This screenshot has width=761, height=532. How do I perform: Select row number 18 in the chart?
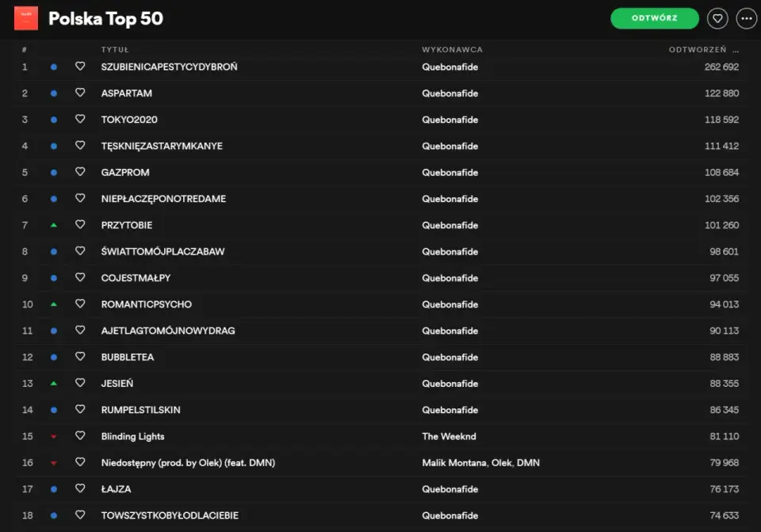(28, 515)
